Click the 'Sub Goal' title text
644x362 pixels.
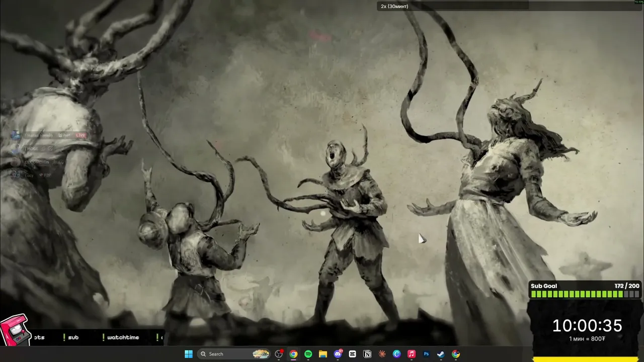[544, 286]
